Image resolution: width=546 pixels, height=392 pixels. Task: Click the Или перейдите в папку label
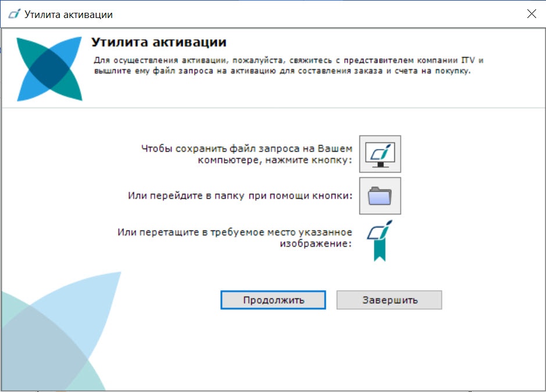[240, 196]
